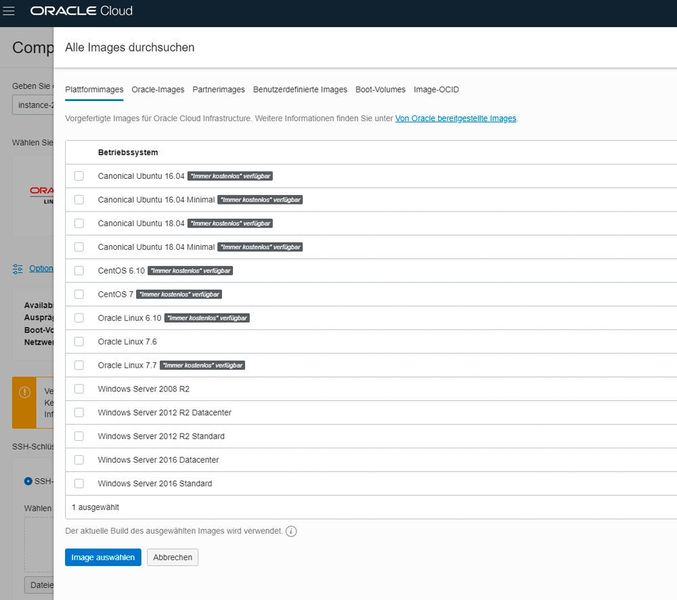This screenshot has width=677, height=600.
Task: Switch to Plattformimages tab
Action: point(94,90)
